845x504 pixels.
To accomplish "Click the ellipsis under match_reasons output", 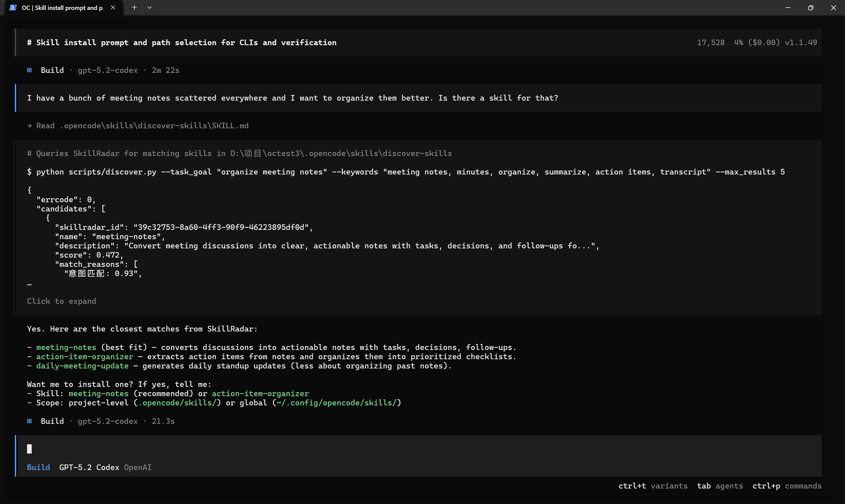I will coord(30,284).
